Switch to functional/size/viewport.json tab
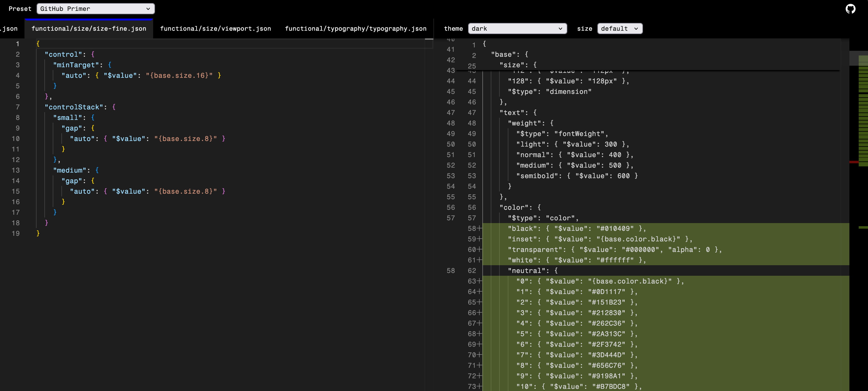The height and width of the screenshot is (391, 868). 216,29
